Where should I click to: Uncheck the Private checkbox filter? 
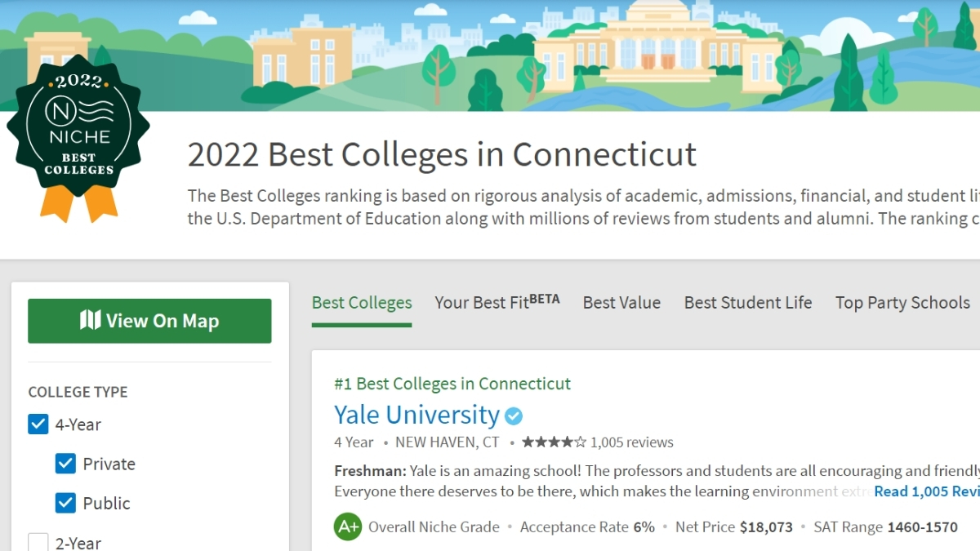click(65, 464)
